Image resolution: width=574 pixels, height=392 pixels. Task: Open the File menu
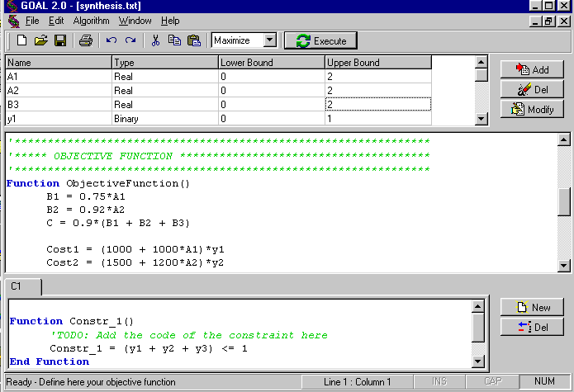tap(32, 21)
